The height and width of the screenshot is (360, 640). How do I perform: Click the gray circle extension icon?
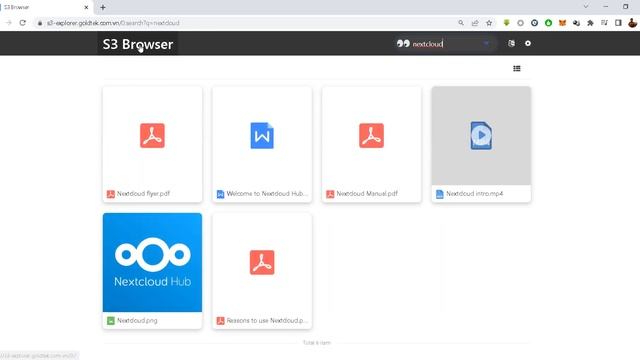[520, 23]
